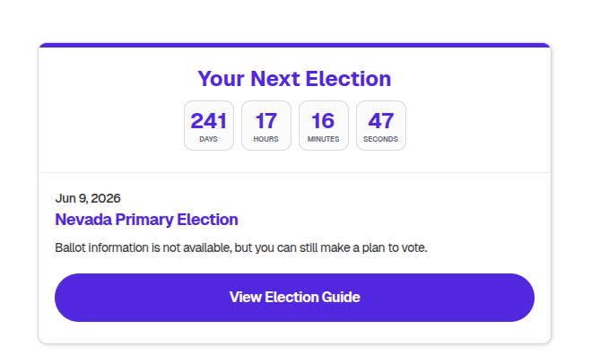
Task: Click the 47 seconds countdown number
Action: click(x=381, y=121)
